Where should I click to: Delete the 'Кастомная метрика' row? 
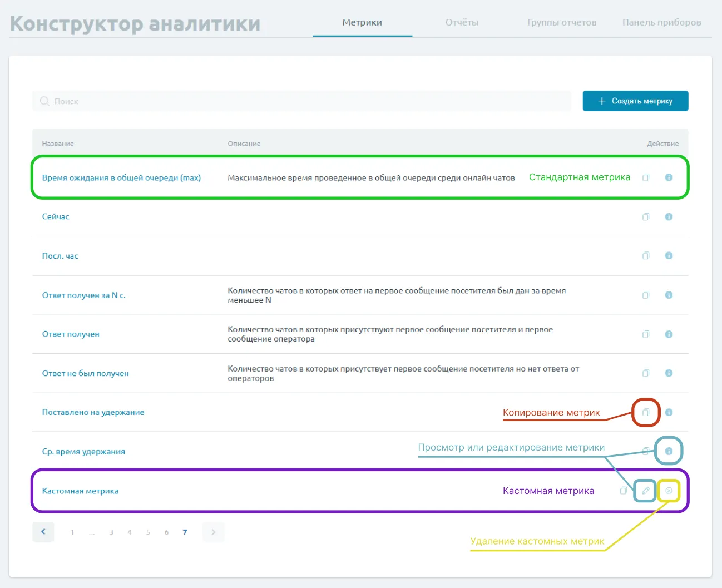tap(669, 491)
